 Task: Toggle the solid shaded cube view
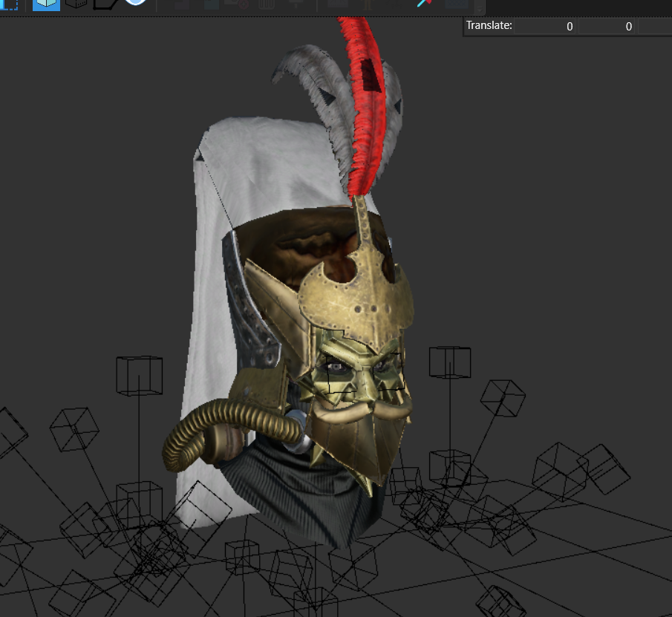pos(46,4)
